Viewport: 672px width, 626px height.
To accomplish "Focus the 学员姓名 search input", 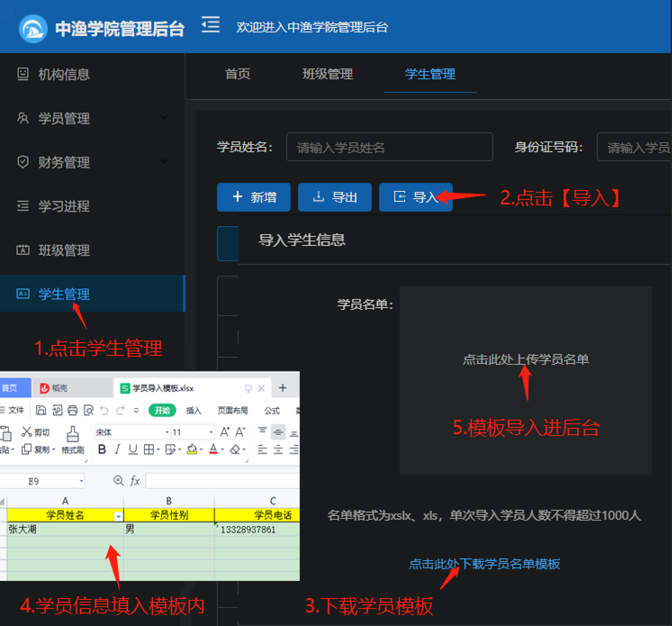I will click(390, 147).
